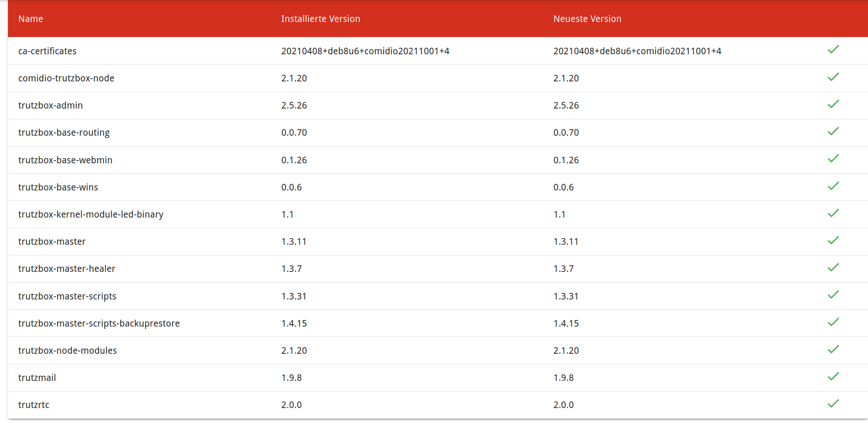Click newest version 1.3.7 of trutzbox-master-healer

563,269
